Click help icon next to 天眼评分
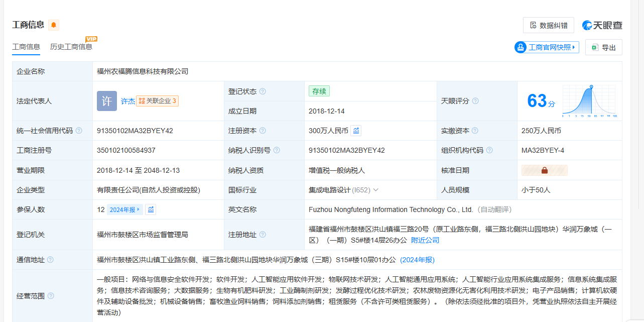The width and height of the screenshot is (644, 322). [475, 101]
